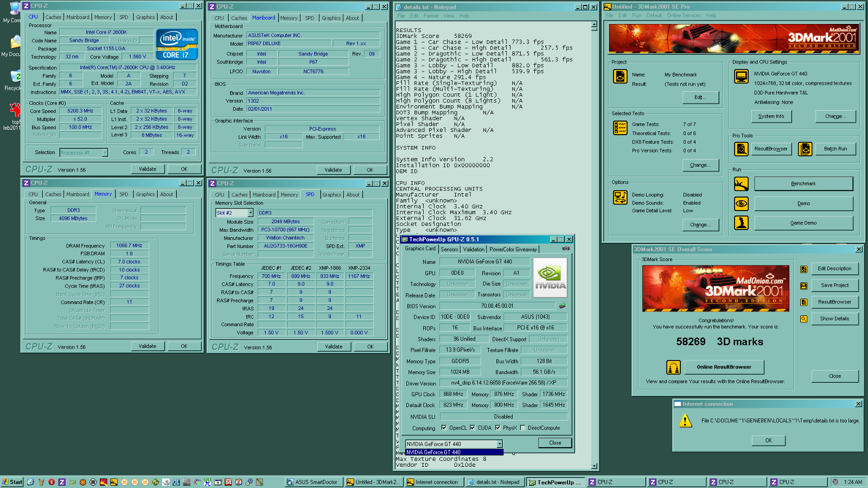This screenshot has height=488, width=868.
Task: Toggle the OpenCL checkbox in GPU-Z
Action: 444,428
